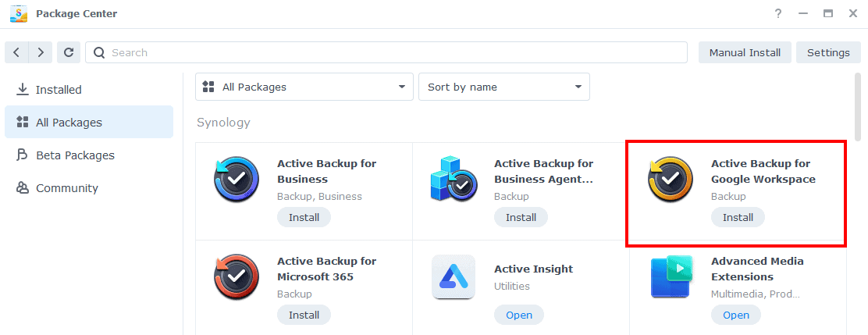This screenshot has width=868, height=335.
Task: Open the Sort by name dropdown
Action: (503, 87)
